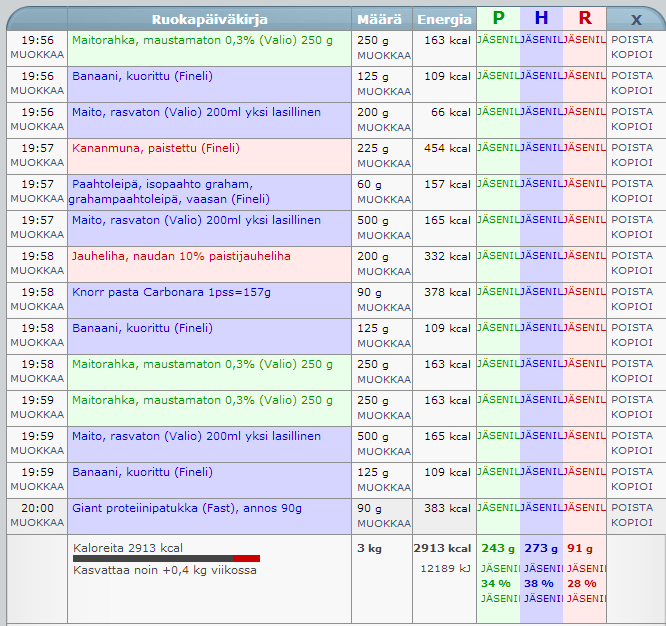
Task: Click time MUOKKAA under 19:56 Maitorahka entry
Action: click(x=37, y=54)
